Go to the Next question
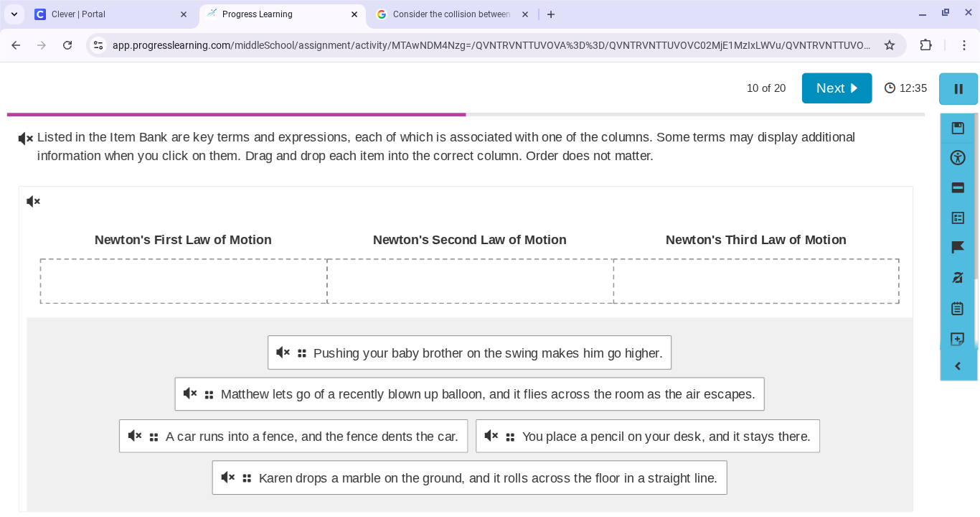980x517 pixels. click(837, 88)
